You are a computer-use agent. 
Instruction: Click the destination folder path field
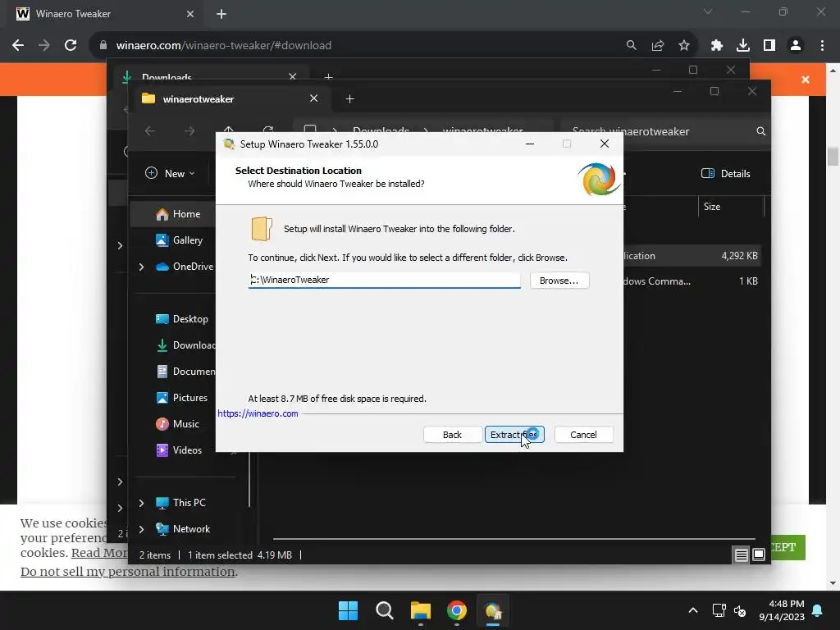tap(384, 280)
